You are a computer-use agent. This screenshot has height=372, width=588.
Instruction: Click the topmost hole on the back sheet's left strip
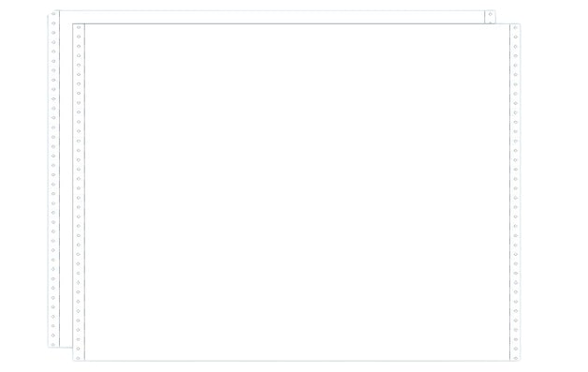click(53, 14)
